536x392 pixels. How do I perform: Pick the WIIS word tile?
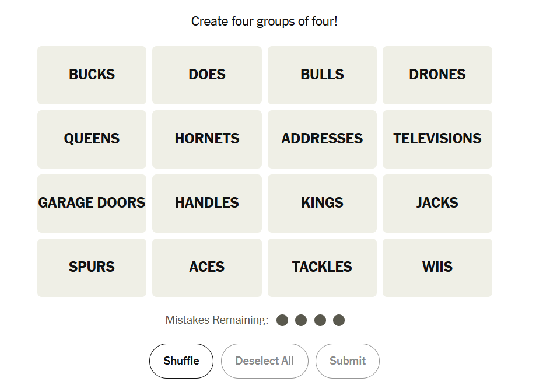tap(437, 268)
